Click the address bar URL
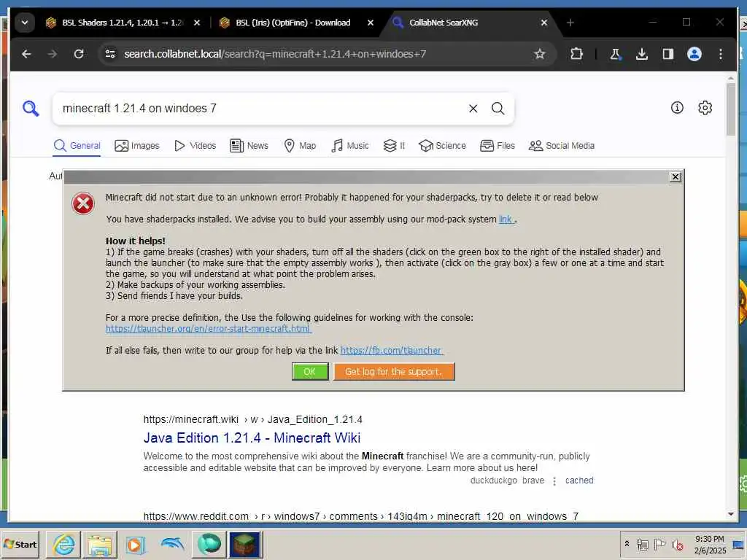 [275, 54]
